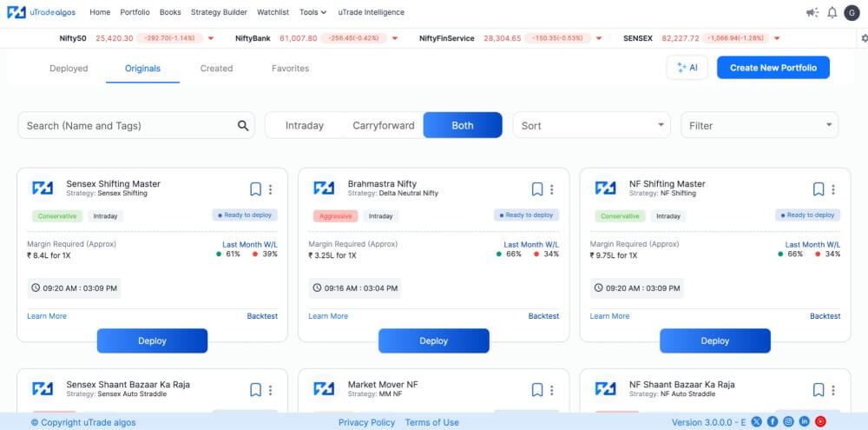Viewport: 868px width, 430px height.
Task: Open more options for Brahmastra Nifty
Action: 552,189
